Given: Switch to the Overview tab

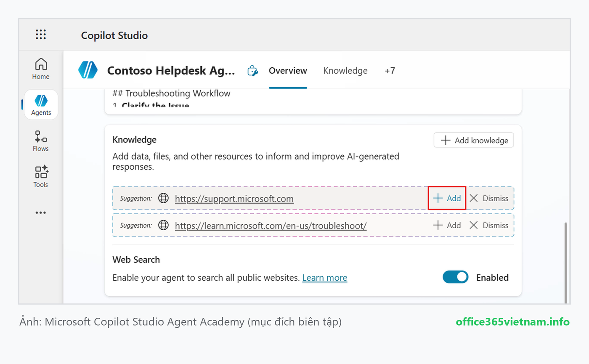Looking at the screenshot, I should (288, 71).
